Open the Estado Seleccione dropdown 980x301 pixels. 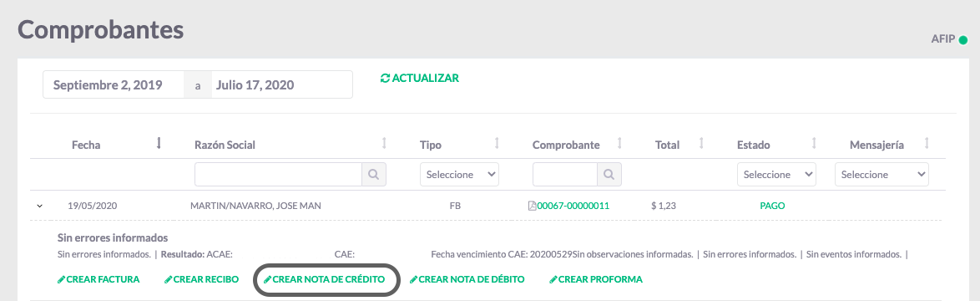(x=777, y=175)
